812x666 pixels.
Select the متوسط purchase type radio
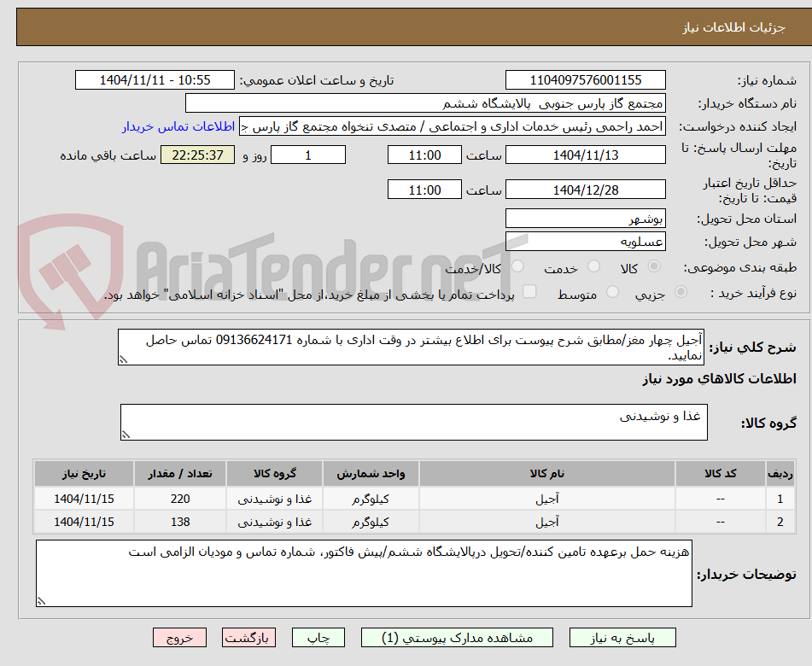[612, 291]
